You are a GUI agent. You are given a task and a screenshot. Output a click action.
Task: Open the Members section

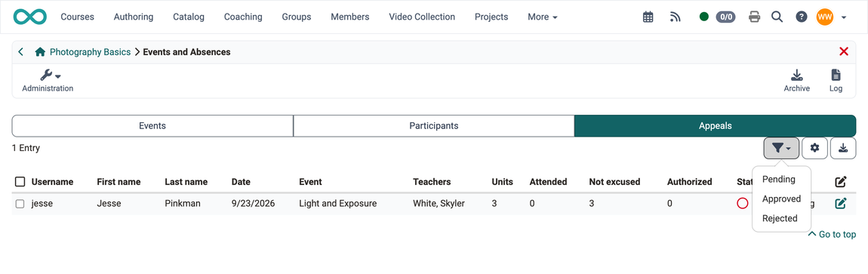click(350, 17)
